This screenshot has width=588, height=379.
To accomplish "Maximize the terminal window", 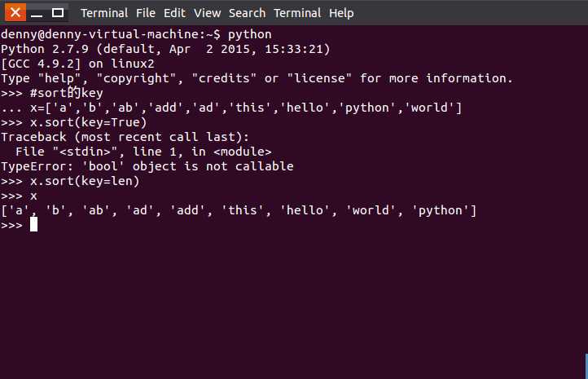I will tap(58, 13).
